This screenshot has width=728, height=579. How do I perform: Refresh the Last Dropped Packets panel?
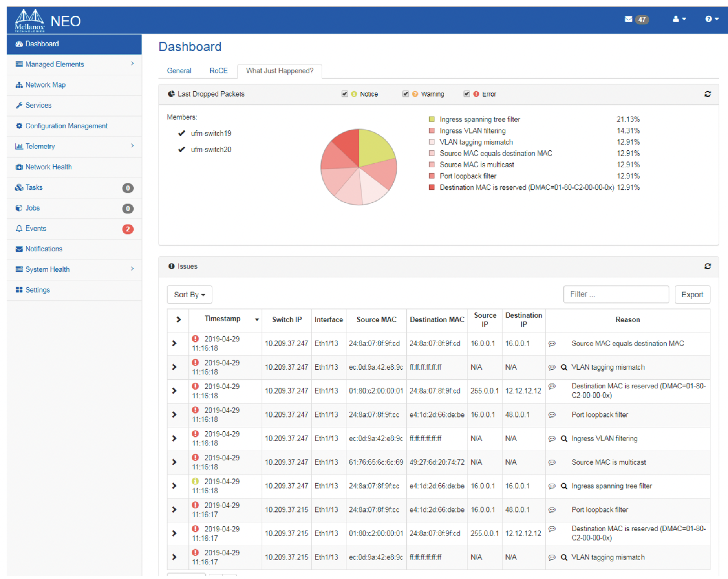coord(708,94)
